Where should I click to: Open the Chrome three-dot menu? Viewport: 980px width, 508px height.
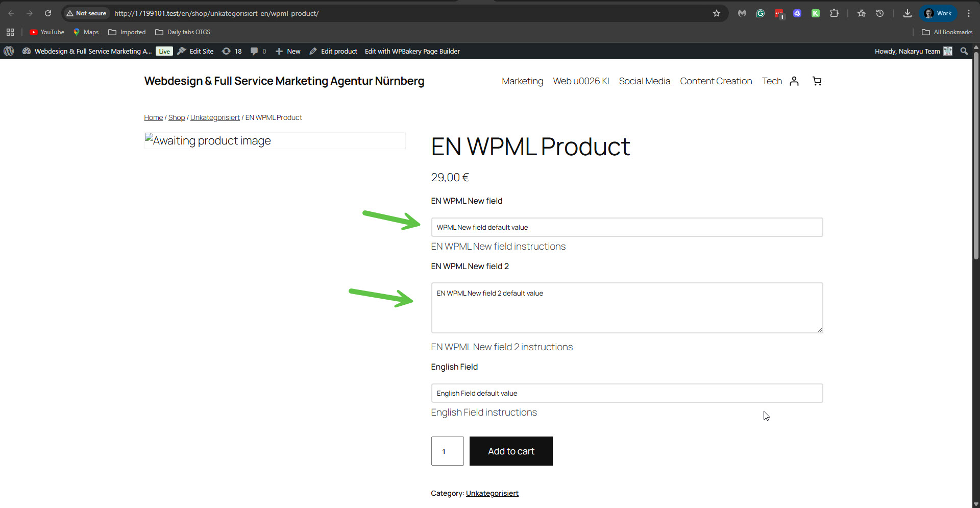[969, 13]
